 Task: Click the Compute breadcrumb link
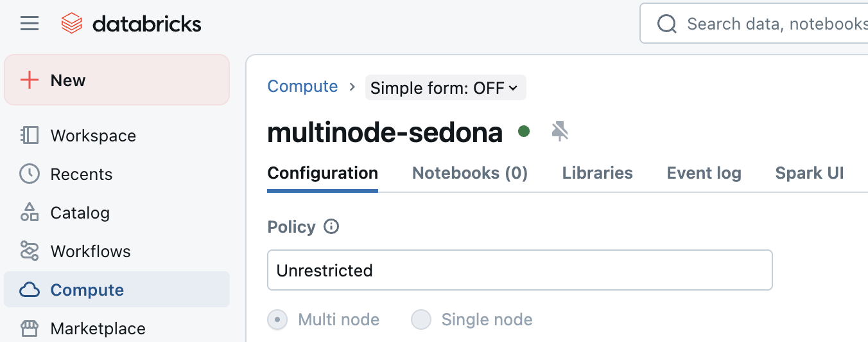point(302,87)
